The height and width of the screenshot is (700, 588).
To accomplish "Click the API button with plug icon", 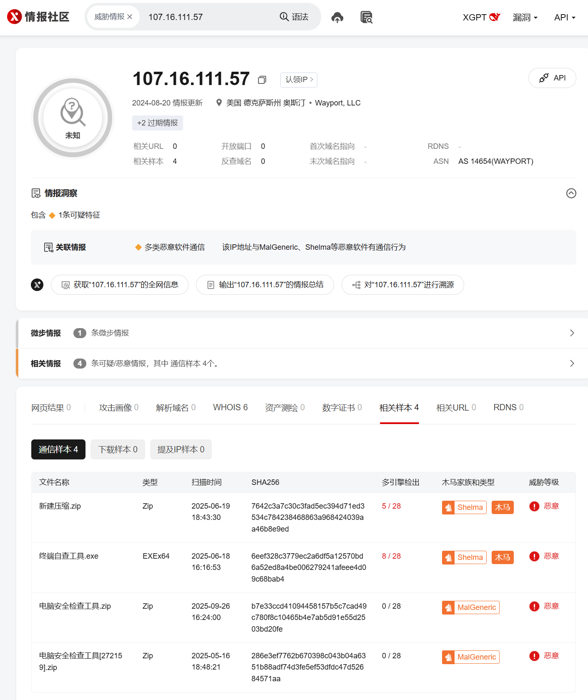I will pos(552,78).
